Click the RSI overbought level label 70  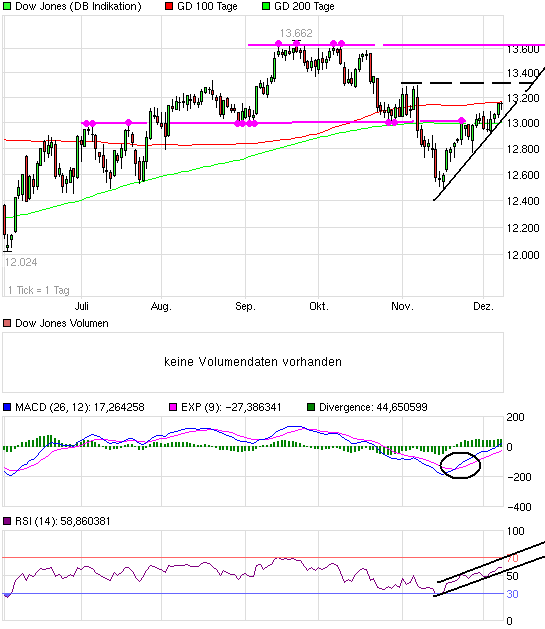[x=513, y=558]
